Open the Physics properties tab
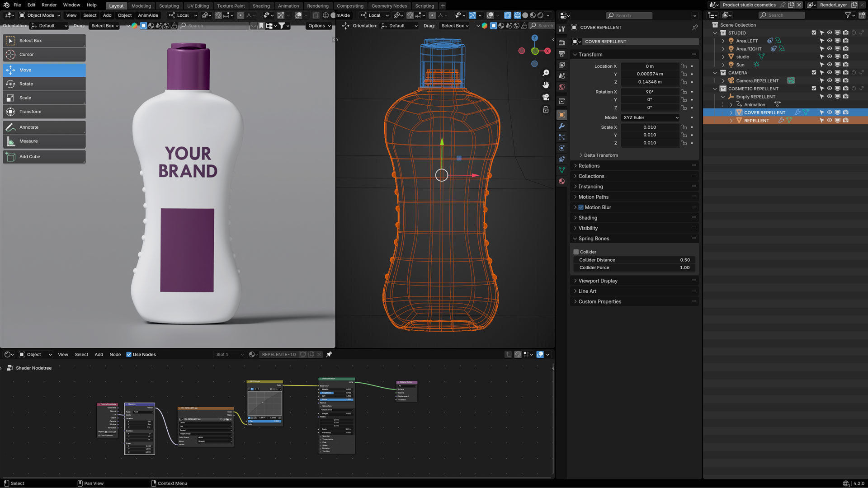868x488 pixels. (561, 148)
